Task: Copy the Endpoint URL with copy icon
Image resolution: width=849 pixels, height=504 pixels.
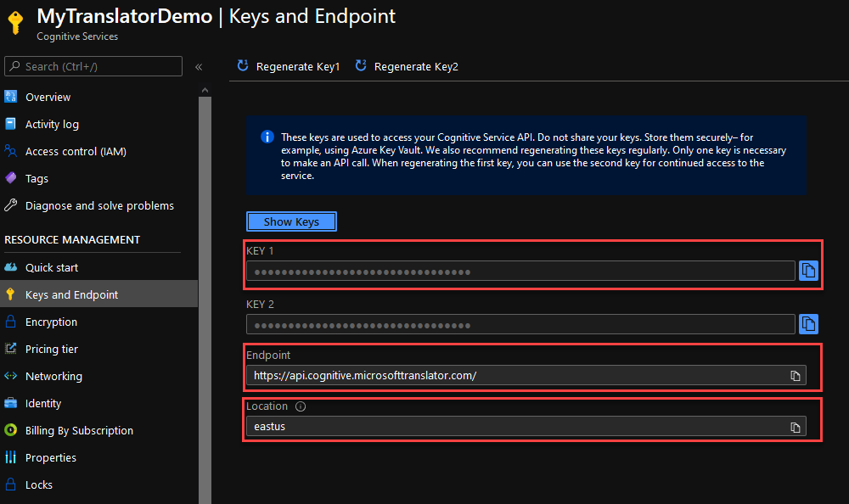Action: [x=795, y=376]
